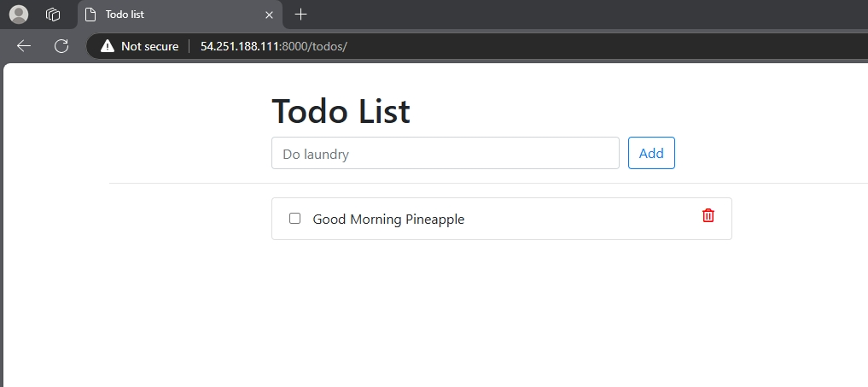Screen dimensions: 868x387
Task: Open a new tab with the plus icon
Action: point(300,15)
